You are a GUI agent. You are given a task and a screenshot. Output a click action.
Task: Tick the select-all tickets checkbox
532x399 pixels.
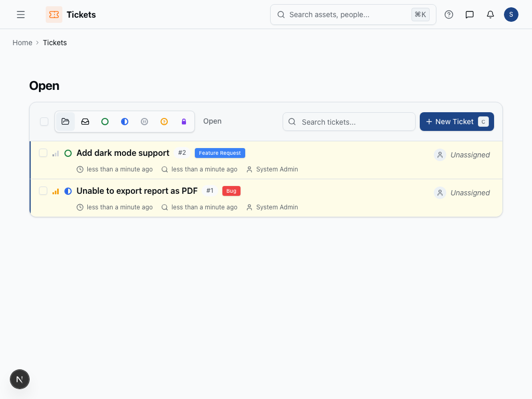coord(44,122)
